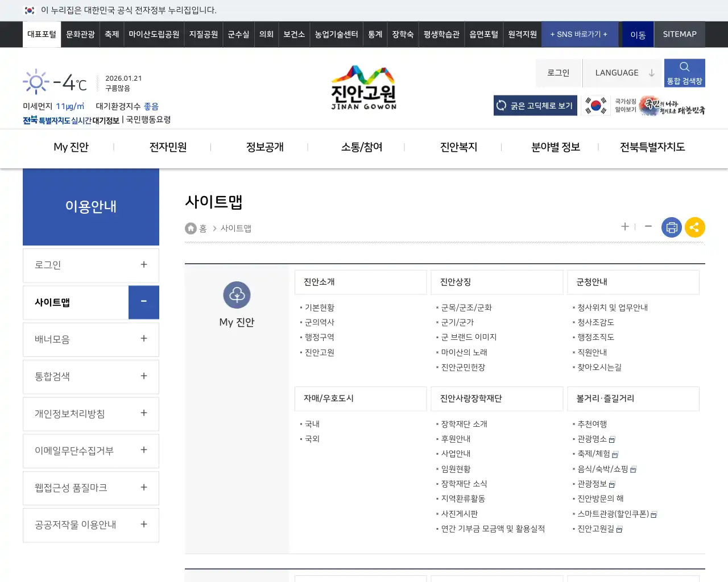Image resolution: width=728 pixels, height=582 pixels.
Task: Decrease font size with the minus icon
Action: (648, 227)
